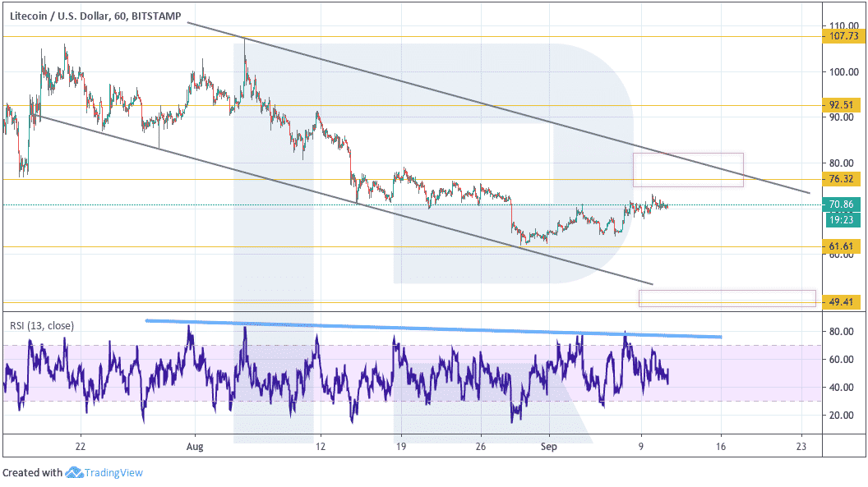The width and height of the screenshot is (868, 487).
Task: Click the Litecoin / U.S. Dollar chart title
Action: (95, 16)
